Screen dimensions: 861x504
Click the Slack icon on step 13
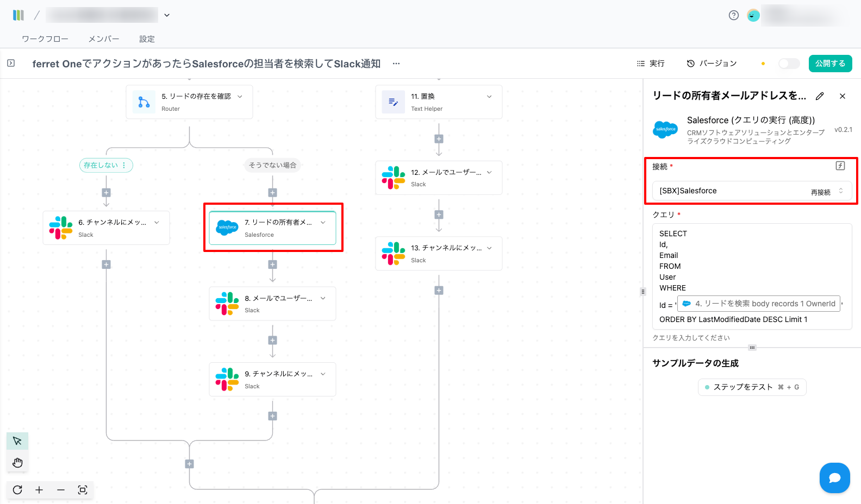pos(394,254)
